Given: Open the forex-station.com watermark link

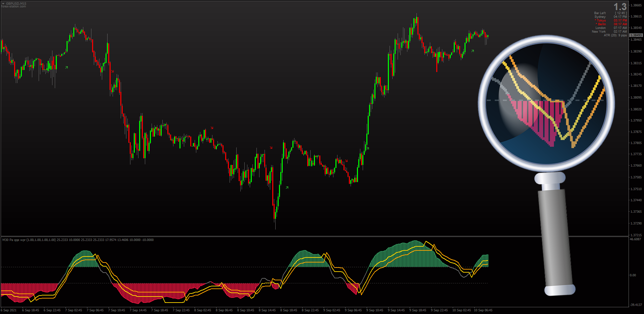Looking at the screenshot, I should 13,6.
